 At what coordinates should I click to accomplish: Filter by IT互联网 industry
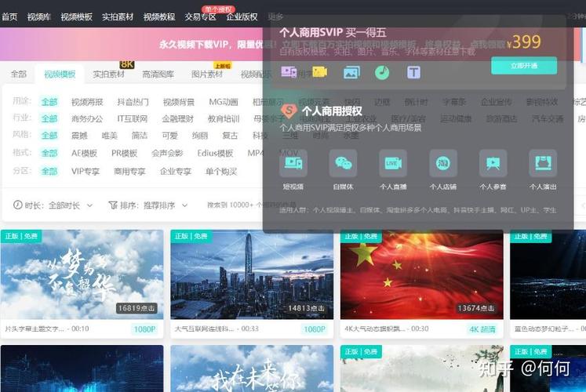pyautogui.click(x=133, y=118)
